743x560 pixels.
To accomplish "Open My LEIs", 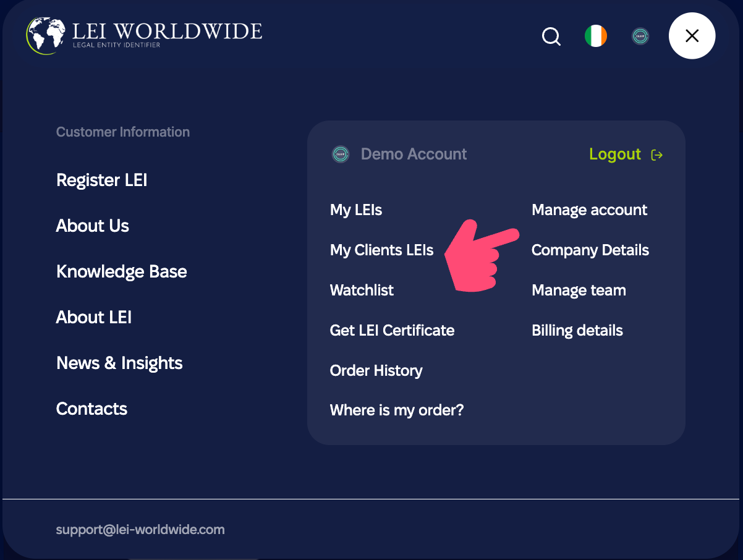I will click(x=356, y=210).
